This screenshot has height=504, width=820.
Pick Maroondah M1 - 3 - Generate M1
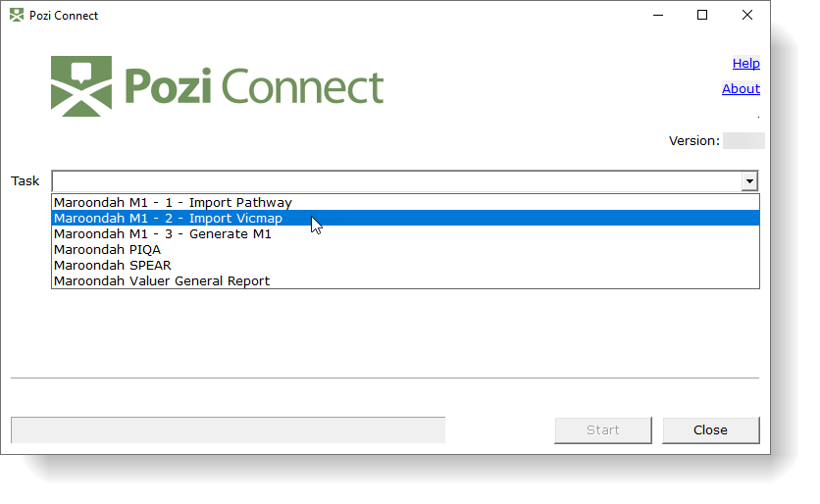pyautogui.click(x=163, y=234)
